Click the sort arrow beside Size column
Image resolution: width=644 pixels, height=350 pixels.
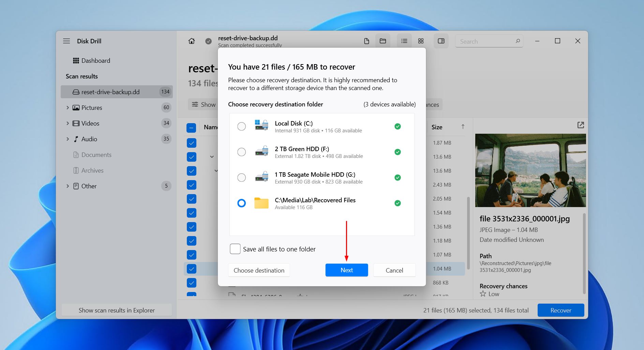[x=463, y=127]
